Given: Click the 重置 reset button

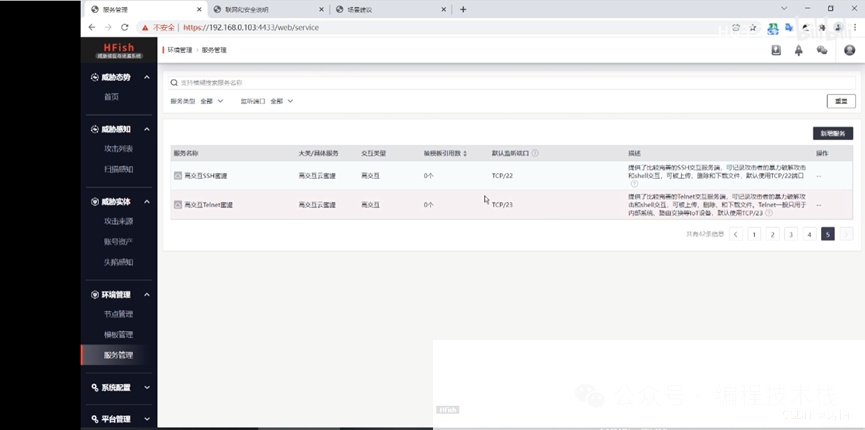Looking at the screenshot, I should coord(841,102).
